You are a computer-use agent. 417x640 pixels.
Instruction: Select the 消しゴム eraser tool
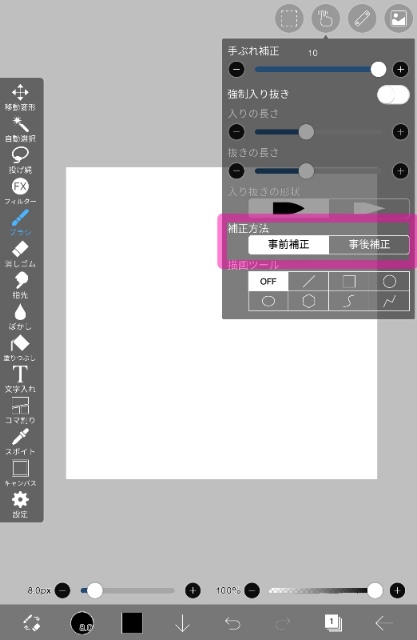(x=20, y=254)
